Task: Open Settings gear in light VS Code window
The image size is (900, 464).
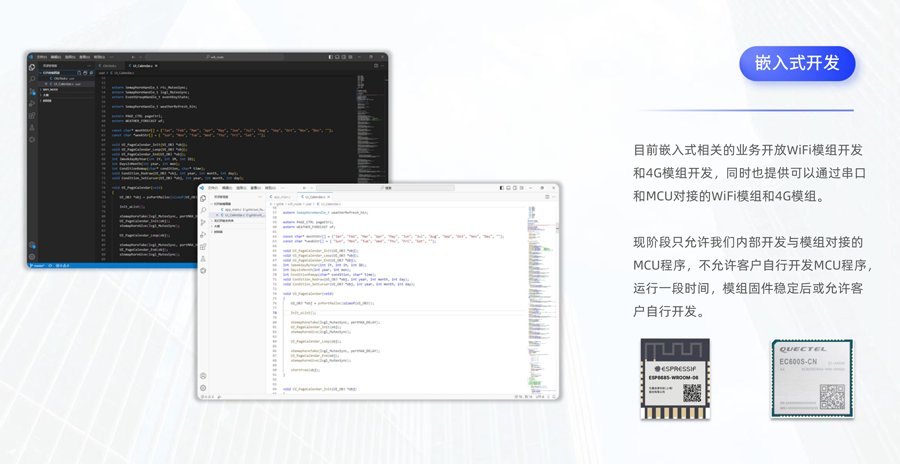Action: [x=204, y=388]
